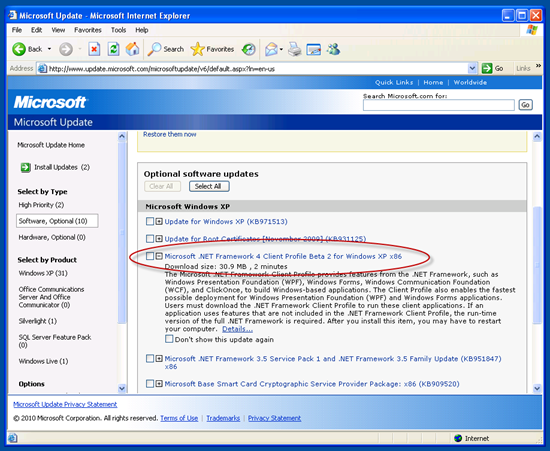The image size is (550, 451).
Task: Click the Back arrow toolbar icon
Action: [19, 49]
